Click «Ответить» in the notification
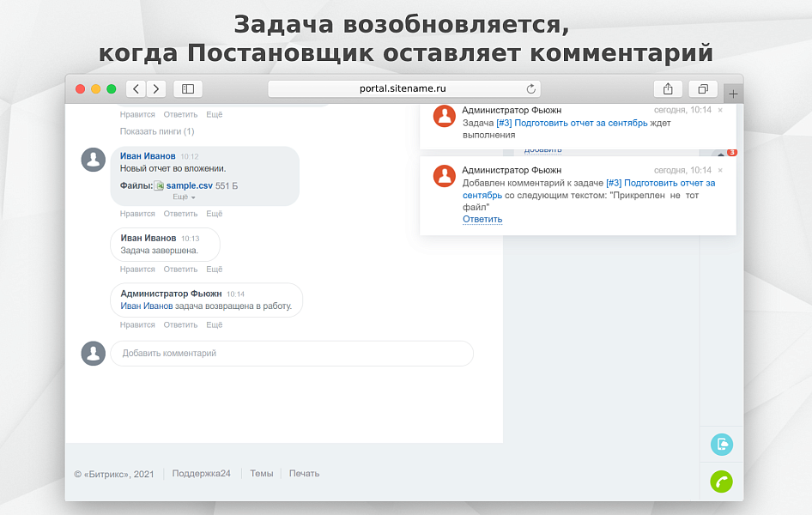Viewport: 812px width, 515px height. tap(482, 219)
